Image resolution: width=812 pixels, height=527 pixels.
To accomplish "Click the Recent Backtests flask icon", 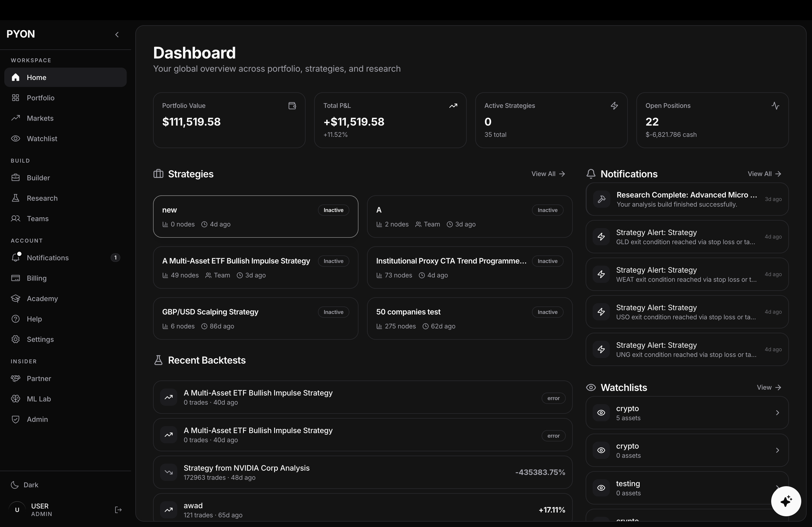I will coord(158,360).
